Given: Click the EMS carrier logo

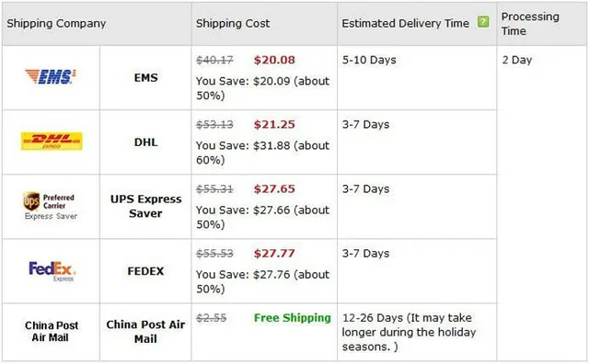Looking at the screenshot, I should pos(51,76).
